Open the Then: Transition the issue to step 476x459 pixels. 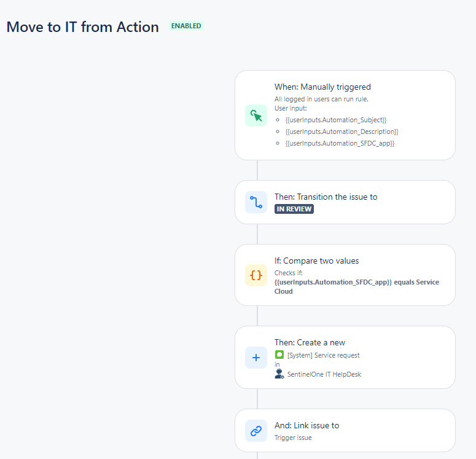click(x=345, y=202)
